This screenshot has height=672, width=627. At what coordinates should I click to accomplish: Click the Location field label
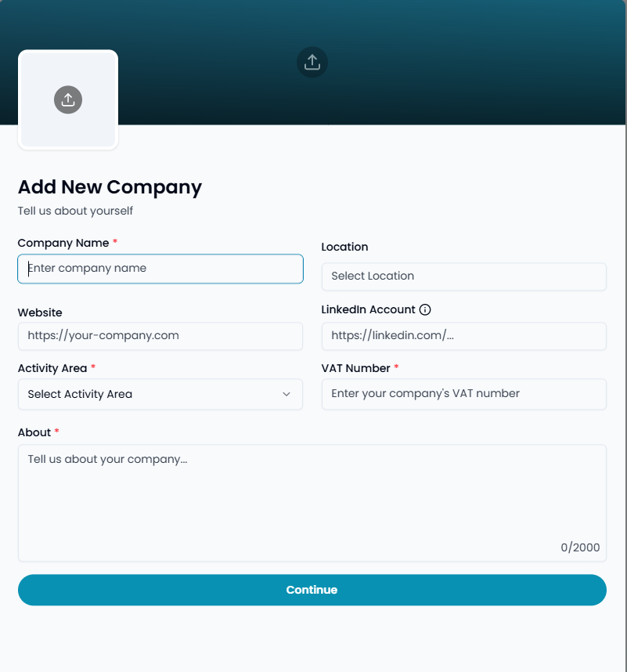point(344,247)
